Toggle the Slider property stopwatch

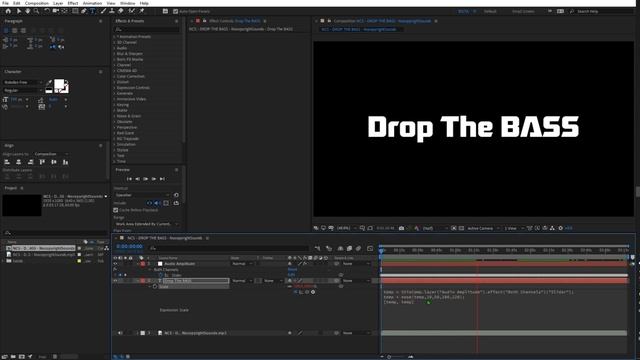[160, 275]
